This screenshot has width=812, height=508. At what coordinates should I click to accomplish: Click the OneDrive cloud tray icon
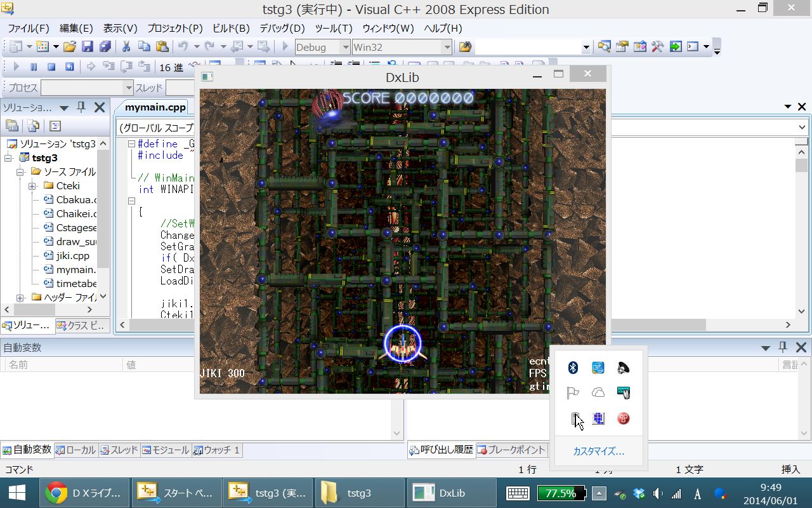pyautogui.click(x=598, y=393)
